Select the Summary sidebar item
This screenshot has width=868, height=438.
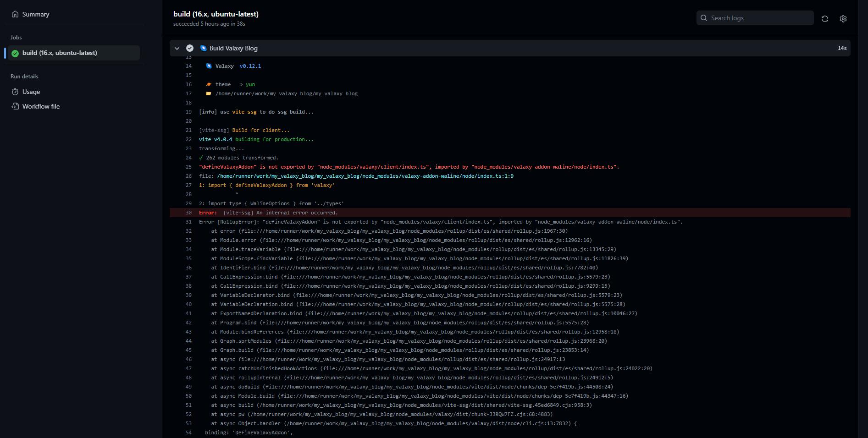pos(36,14)
